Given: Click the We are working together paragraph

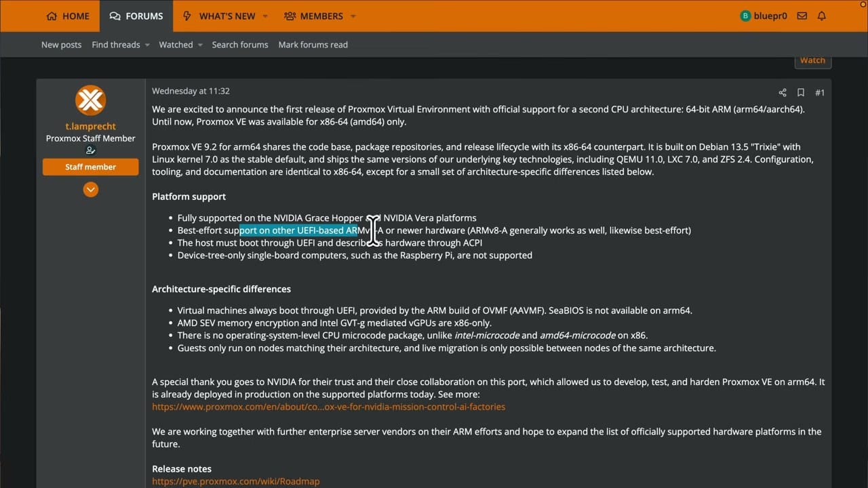Looking at the screenshot, I should 486,438.
